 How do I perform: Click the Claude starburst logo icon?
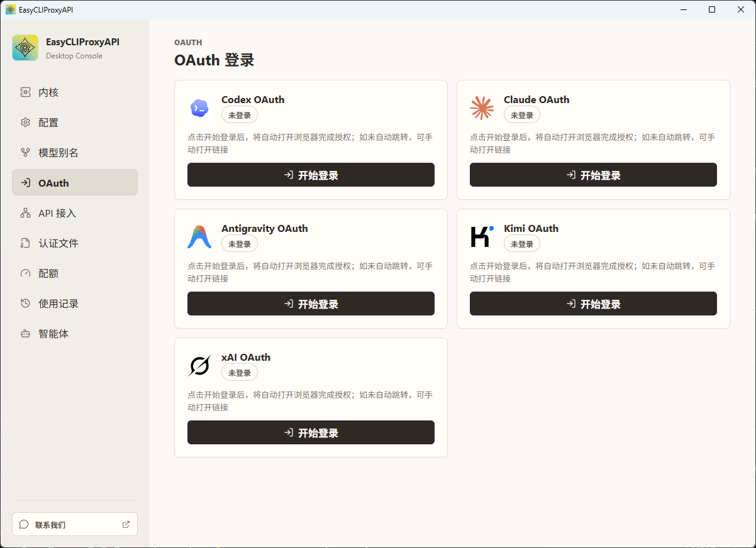click(482, 108)
